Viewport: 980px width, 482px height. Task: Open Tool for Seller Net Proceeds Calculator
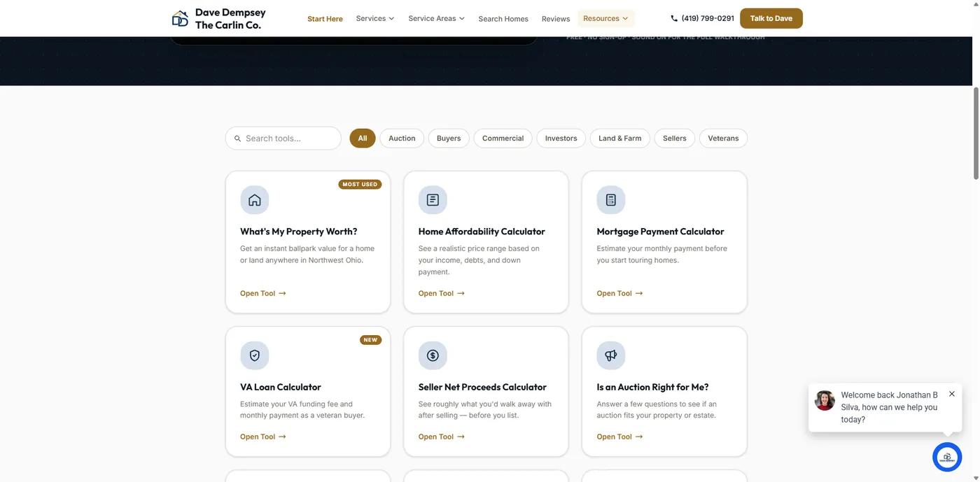(x=442, y=437)
